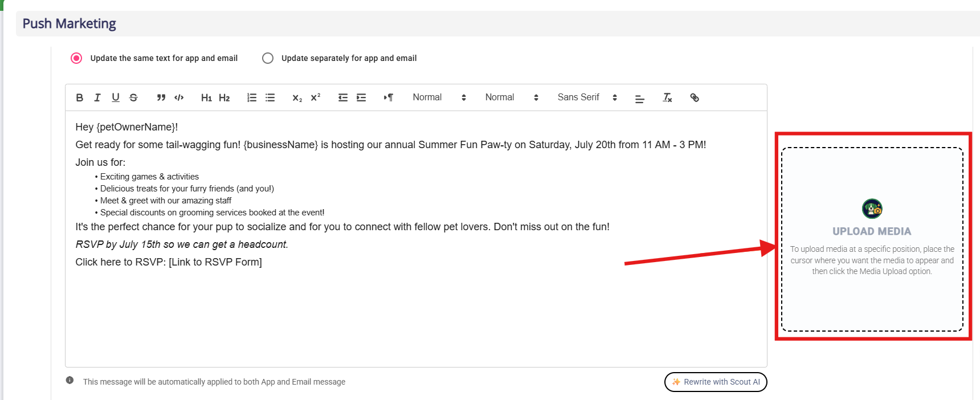This screenshot has width=980, height=400.
Task: Open the text alignment dropdown
Action: (640, 98)
